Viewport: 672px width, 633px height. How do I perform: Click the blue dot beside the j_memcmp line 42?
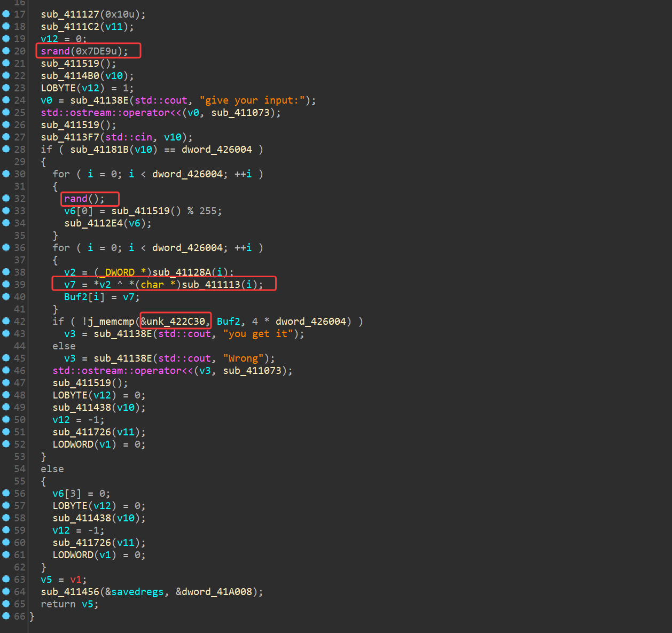(6, 321)
